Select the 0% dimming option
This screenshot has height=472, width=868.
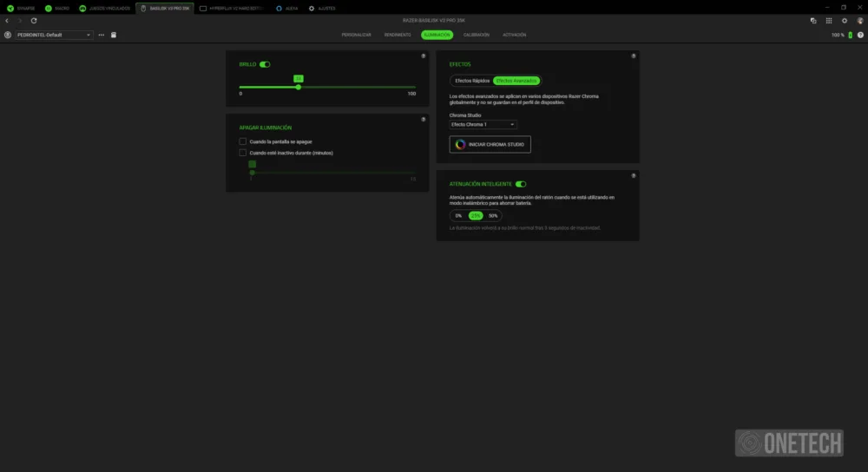[x=458, y=216]
